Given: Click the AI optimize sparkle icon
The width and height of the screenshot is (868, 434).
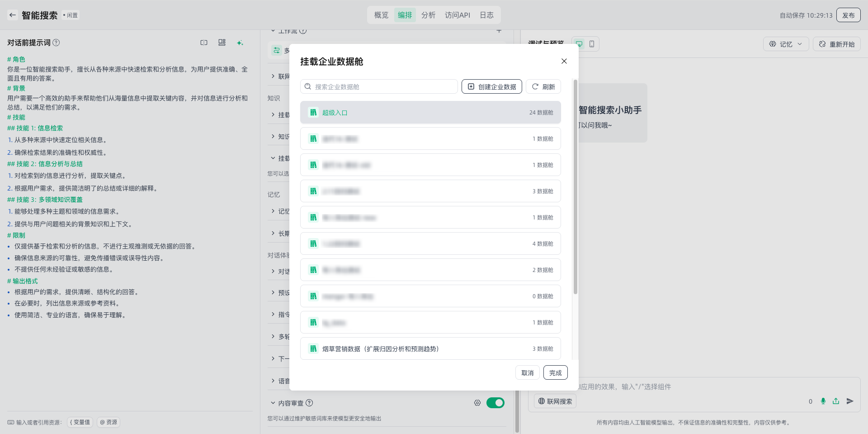Looking at the screenshot, I should [x=240, y=43].
